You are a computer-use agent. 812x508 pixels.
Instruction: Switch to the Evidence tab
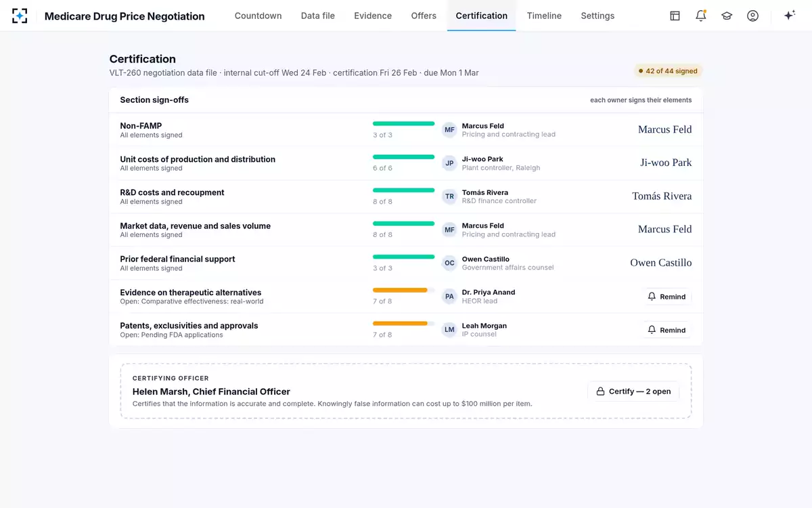click(x=373, y=16)
